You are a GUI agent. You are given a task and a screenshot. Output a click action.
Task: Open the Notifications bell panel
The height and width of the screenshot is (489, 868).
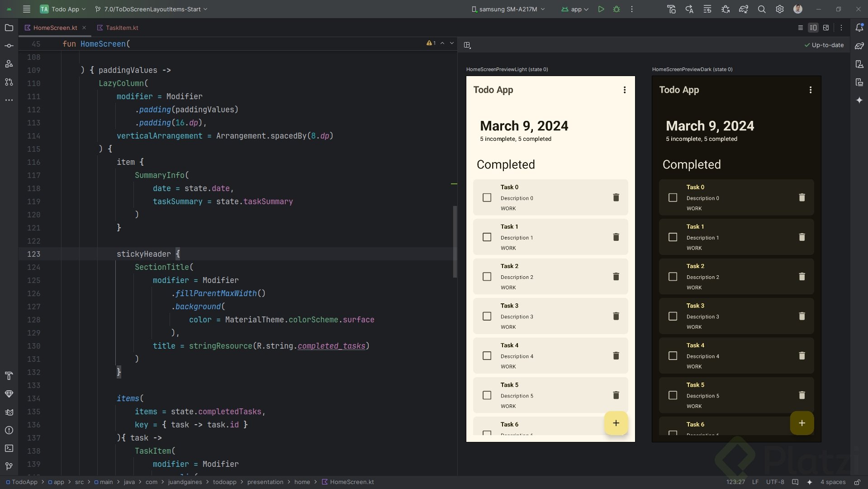pyautogui.click(x=859, y=28)
